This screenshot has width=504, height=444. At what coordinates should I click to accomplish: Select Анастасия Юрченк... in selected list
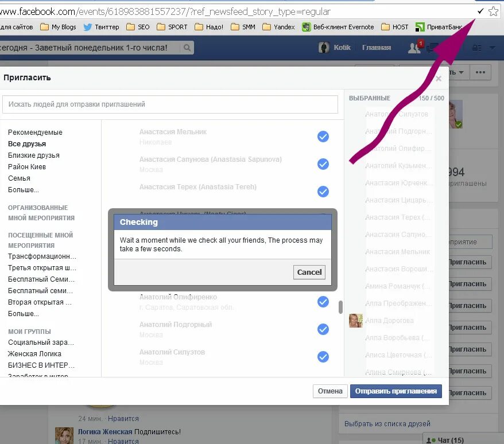click(398, 183)
